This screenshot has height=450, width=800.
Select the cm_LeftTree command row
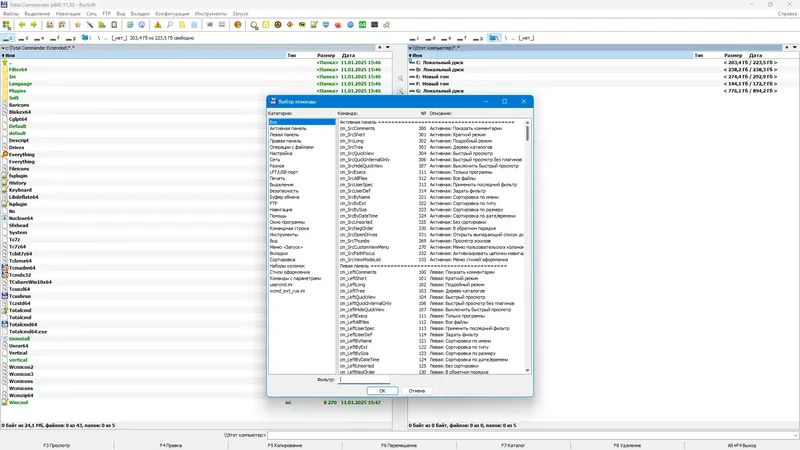pos(431,291)
